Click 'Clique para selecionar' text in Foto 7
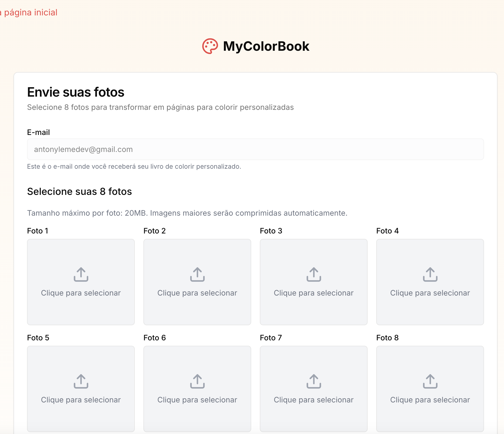The width and height of the screenshot is (504, 434). (x=314, y=400)
